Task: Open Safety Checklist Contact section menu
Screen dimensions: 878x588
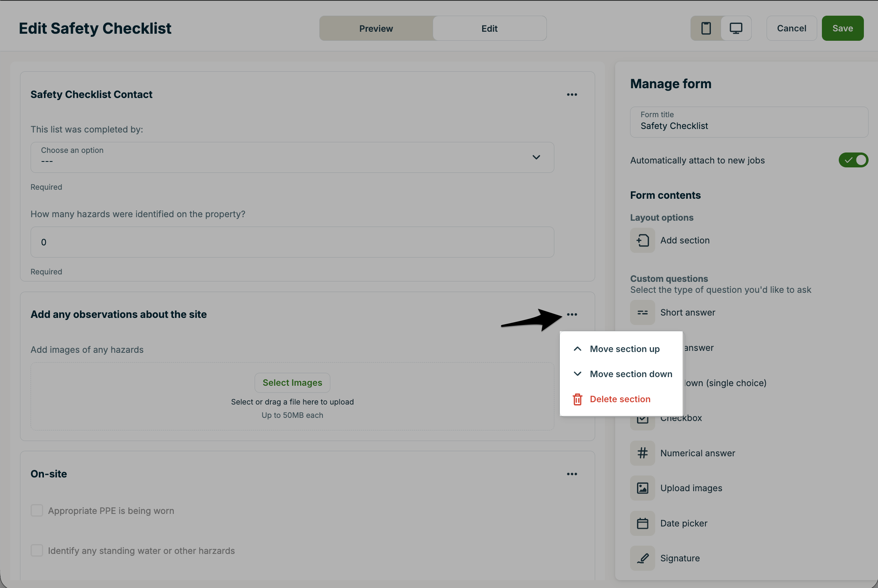Action: click(572, 94)
